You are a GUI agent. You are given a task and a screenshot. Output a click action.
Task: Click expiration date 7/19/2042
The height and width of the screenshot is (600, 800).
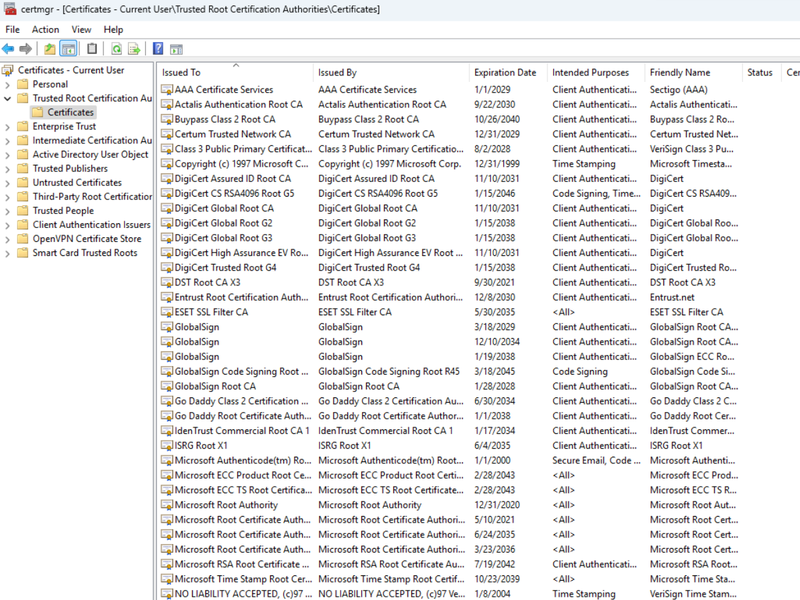tap(494, 564)
